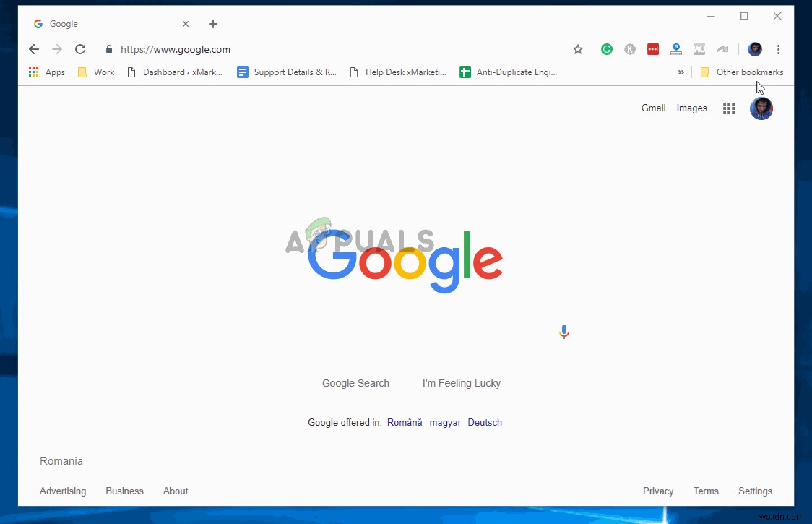Viewport: 812px width, 524px height.
Task: Switch Google to Română
Action: pos(405,422)
